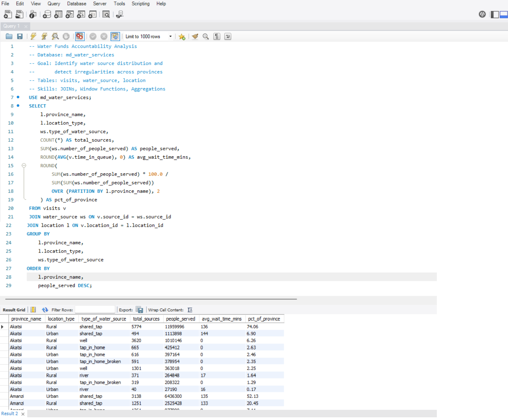This screenshot has width=508, height=420.
Task: Beautify the SQL script
Action: 195,37
